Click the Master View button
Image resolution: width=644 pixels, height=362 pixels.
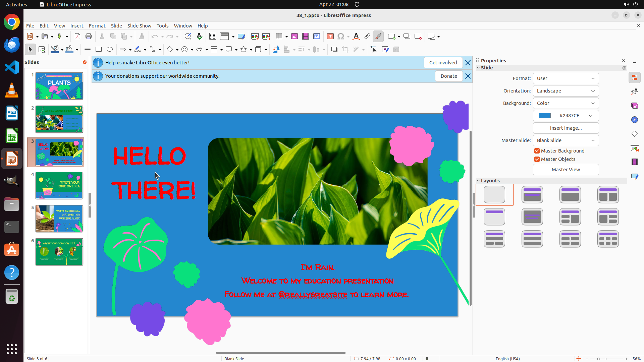(x=566, y=170)
